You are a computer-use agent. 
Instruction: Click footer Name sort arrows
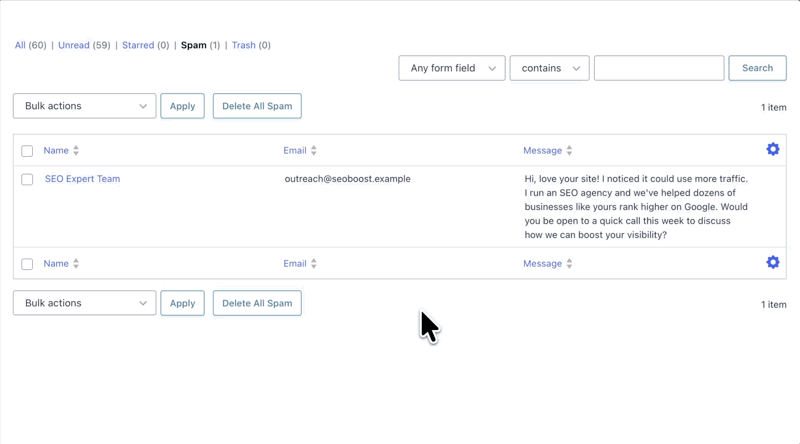tap(76, 264)
